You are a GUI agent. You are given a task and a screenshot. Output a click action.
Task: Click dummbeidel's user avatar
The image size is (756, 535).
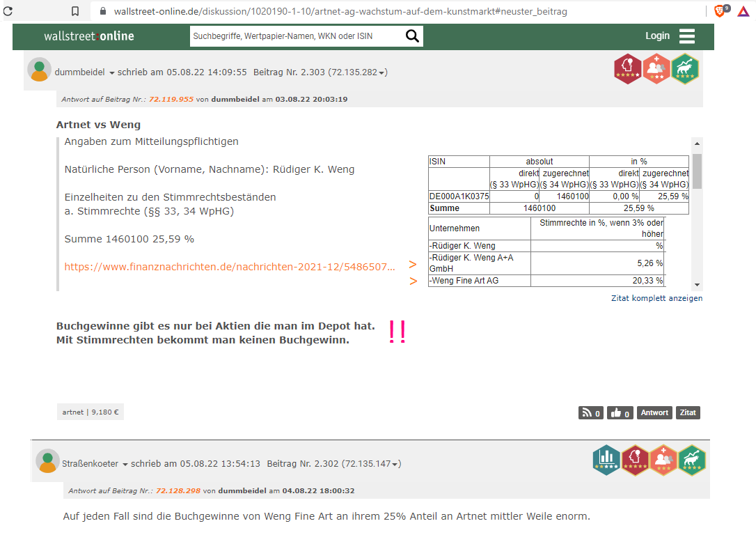tap(40, 70)
